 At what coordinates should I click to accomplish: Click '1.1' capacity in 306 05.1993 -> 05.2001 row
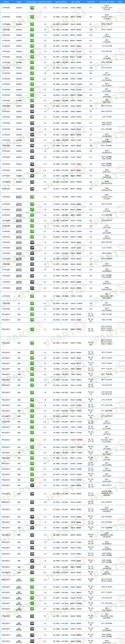pos(45,315)
